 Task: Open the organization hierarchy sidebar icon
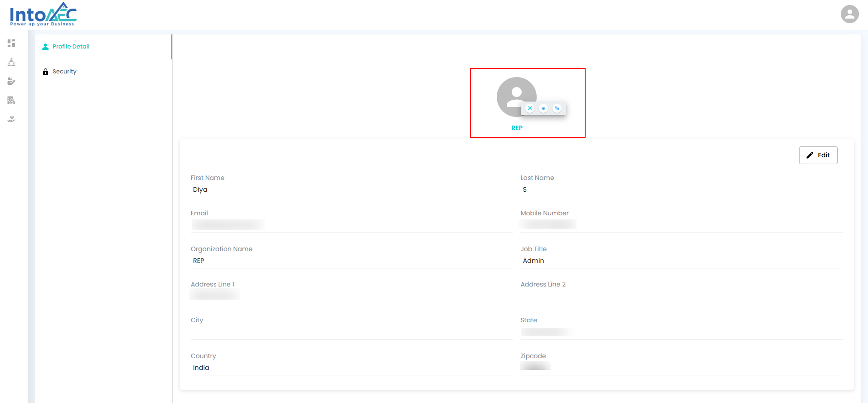coord(11,62)
